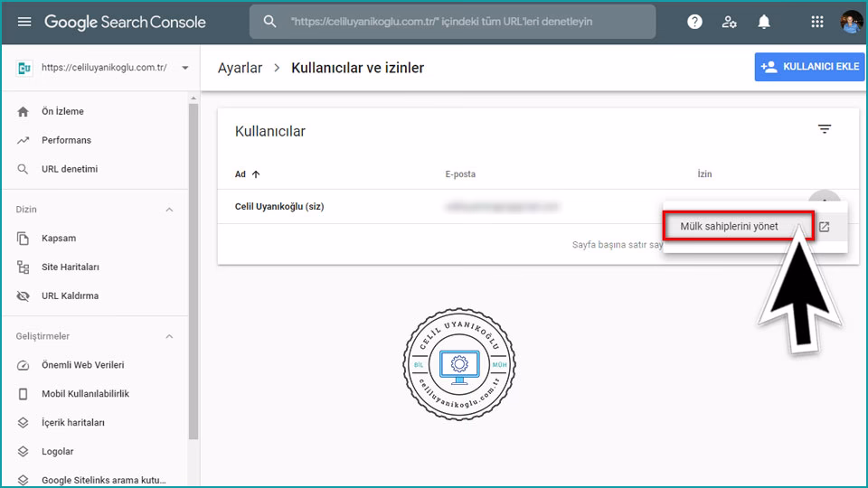This screenshot has height=488, width=868.
Task: Click the URL inspection search field
Action: coord(461,22)
